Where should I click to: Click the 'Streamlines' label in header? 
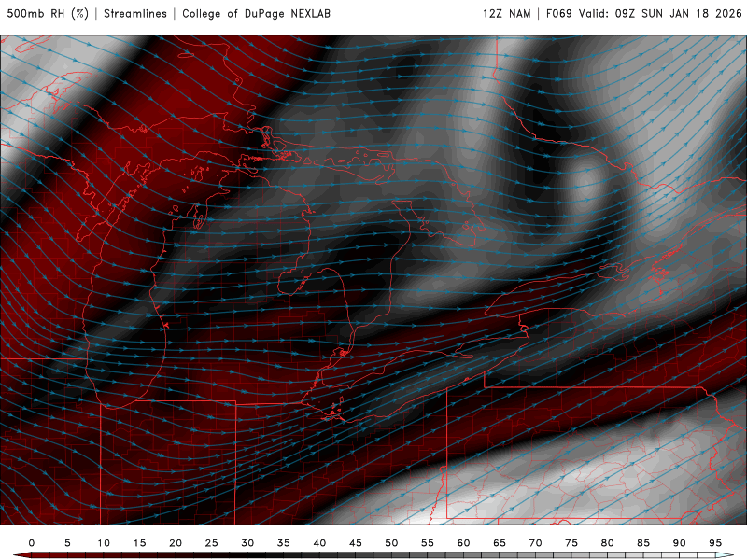(135, 14)
